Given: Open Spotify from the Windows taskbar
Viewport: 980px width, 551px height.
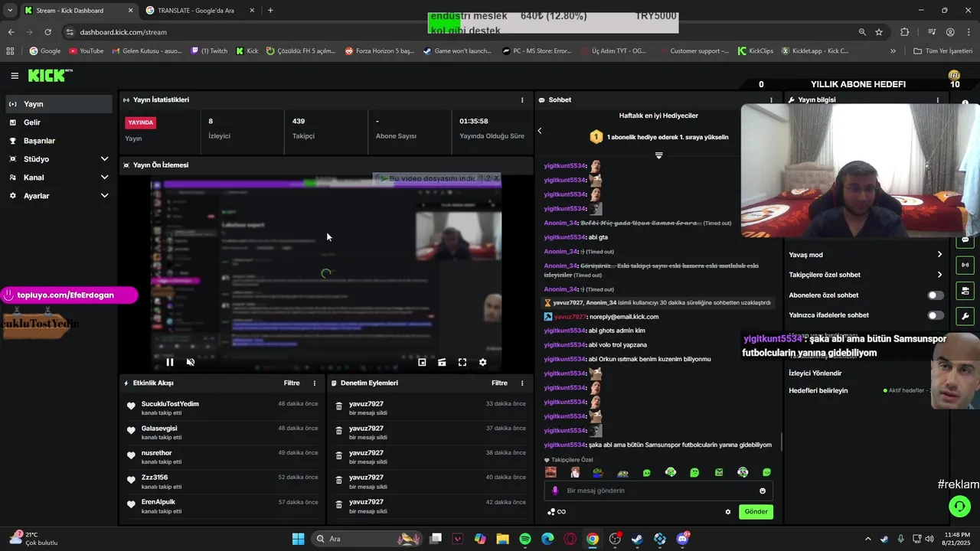Looking at the screenshot, I should point(525,539).
